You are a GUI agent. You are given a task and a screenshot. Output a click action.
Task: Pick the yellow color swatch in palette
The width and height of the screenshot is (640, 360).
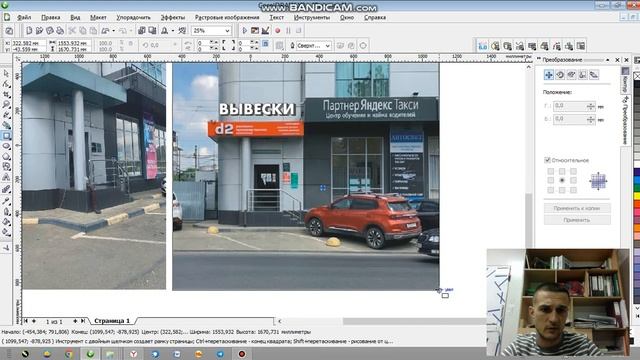(637, 196)
